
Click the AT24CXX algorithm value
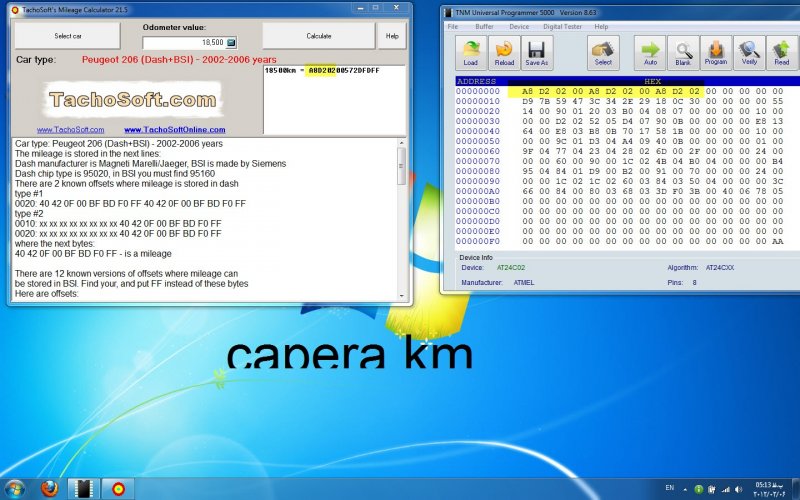pyautogui.click(x=720, y=268)
